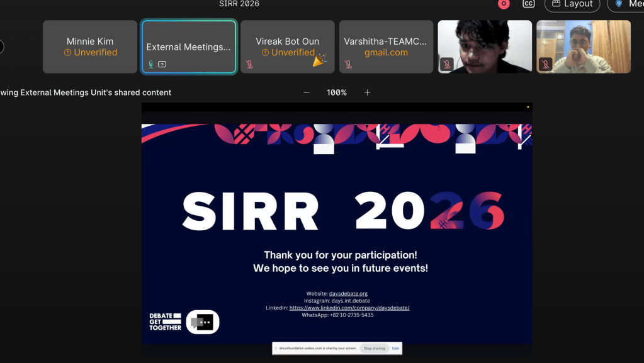Click the Hide link in sharing bar
644x363 pixels.
point(395,348)
